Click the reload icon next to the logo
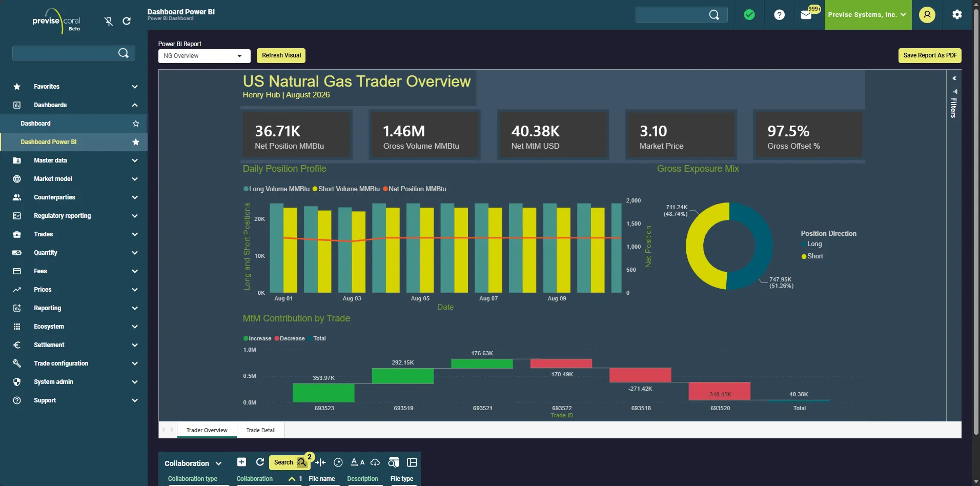Image resolution: width=980 pixels, height=486 pixels. [127, 21]
